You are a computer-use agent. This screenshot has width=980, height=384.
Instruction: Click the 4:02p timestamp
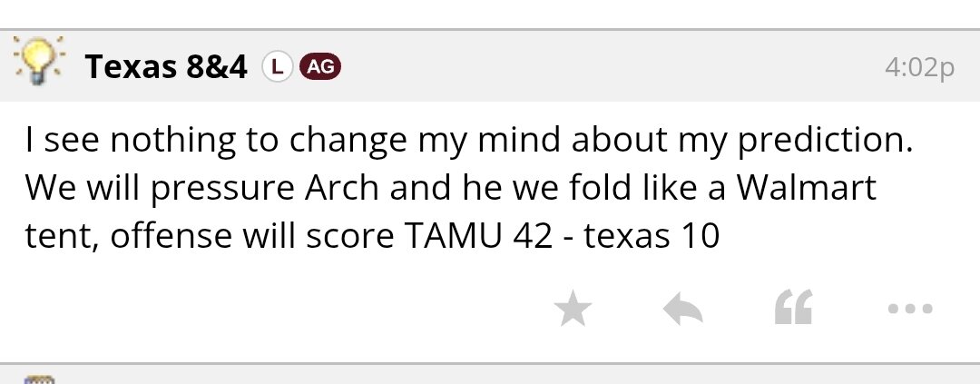pos(919,68)
